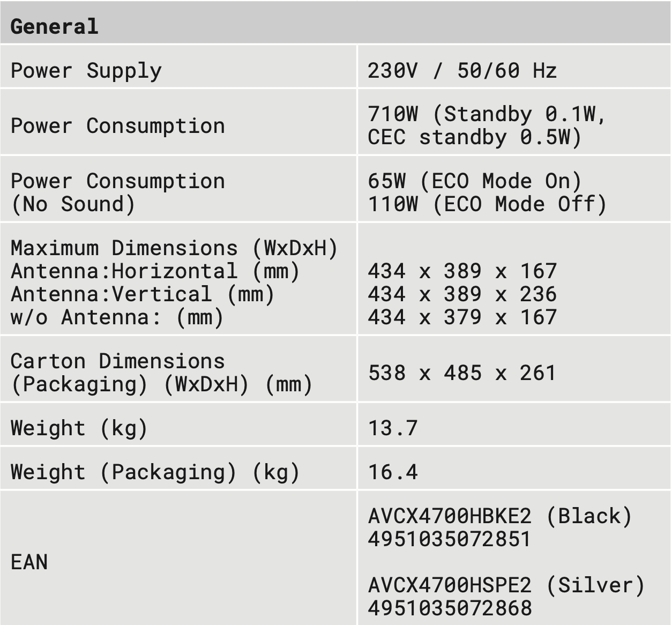
Task: Click the Antenna:Horizontal (mm) label
Action: pyautogui.click(x=155, y=271)
